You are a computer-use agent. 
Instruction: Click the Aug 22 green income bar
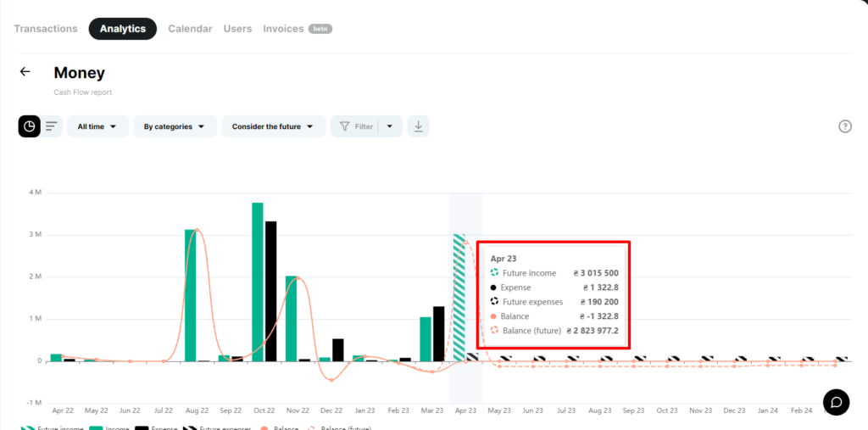pos(191,295)
